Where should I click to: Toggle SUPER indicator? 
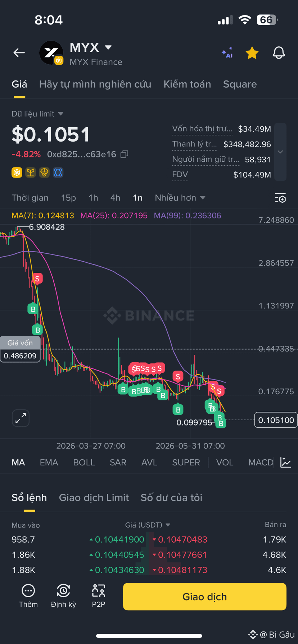pos(186,463)
